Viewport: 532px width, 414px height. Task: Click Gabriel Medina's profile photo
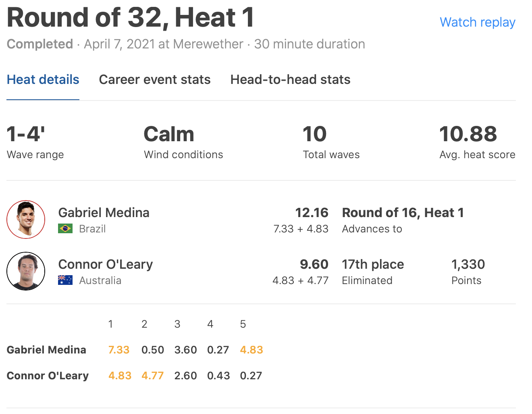click(26, 220)
